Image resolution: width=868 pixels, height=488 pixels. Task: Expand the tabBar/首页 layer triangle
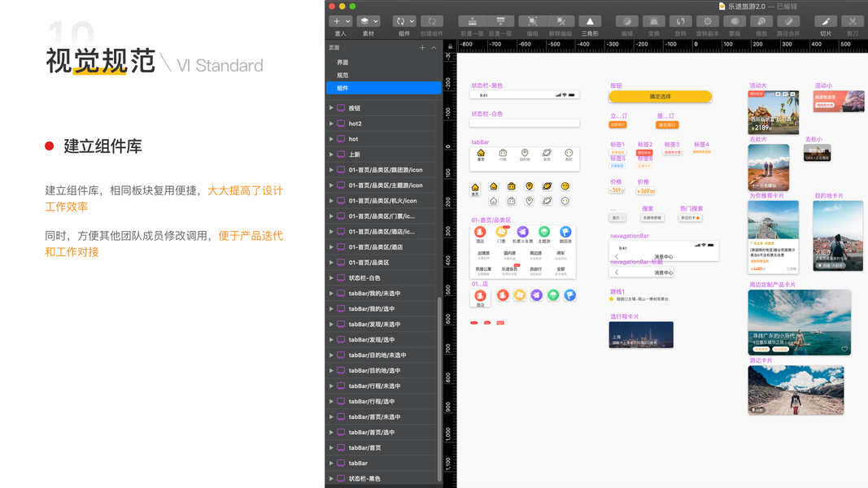(x=331, y=447)
